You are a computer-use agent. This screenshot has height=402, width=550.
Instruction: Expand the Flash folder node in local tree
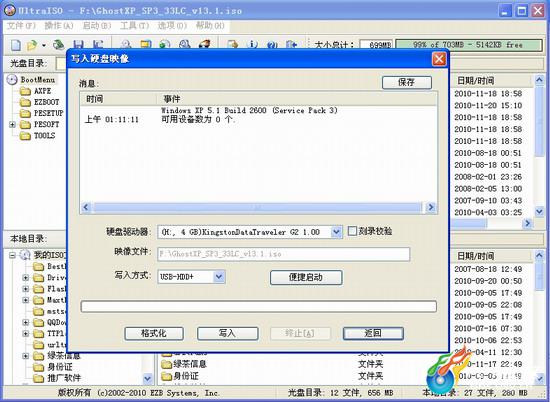pos(26,289)
